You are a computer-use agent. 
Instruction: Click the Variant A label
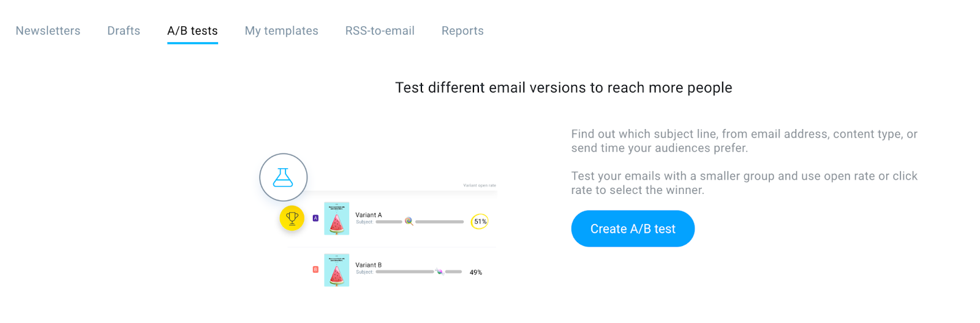(369, 215)
